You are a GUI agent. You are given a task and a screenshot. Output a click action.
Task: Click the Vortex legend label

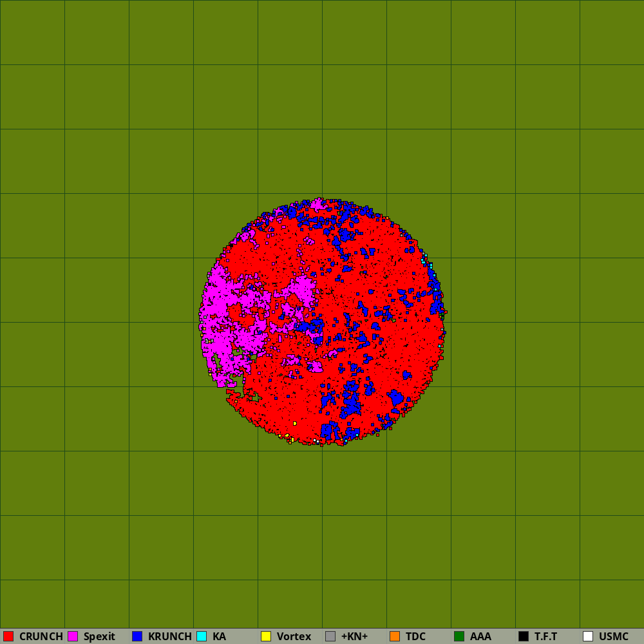pyautogui.click(x=294, y=636)
